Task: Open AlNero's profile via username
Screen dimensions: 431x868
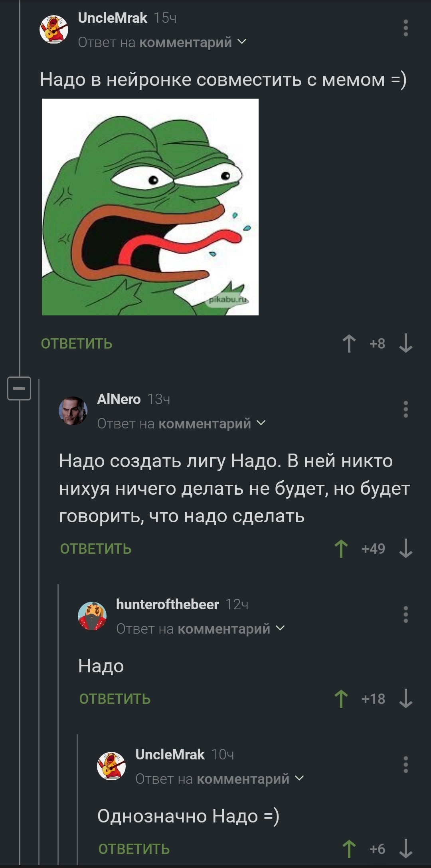Action: click(x=119, y=399)
